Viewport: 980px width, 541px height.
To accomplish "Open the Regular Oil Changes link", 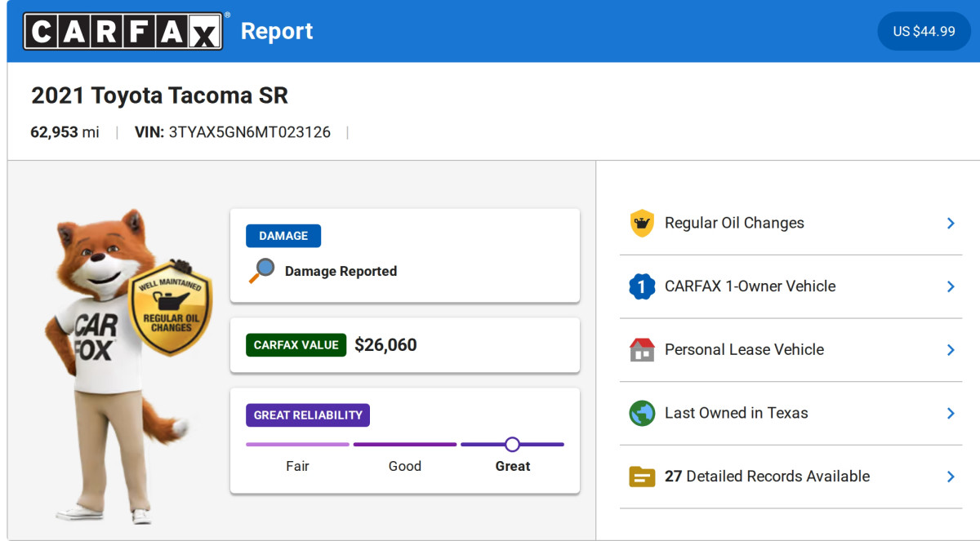I will [x=734, y=223].
